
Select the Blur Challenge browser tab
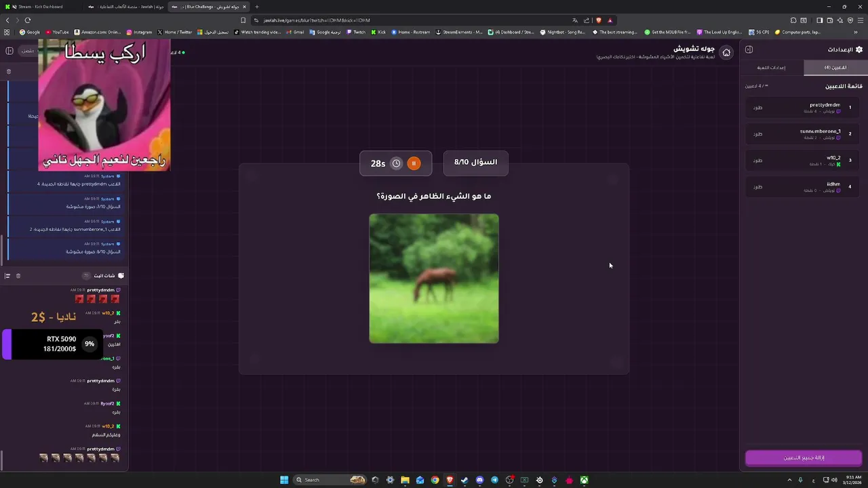tap(210, 7)
